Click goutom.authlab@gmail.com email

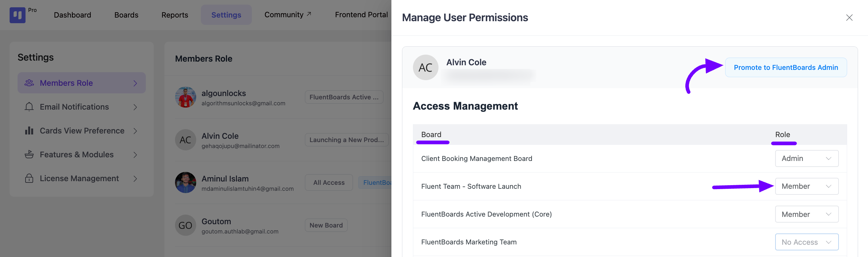point(240,232)
